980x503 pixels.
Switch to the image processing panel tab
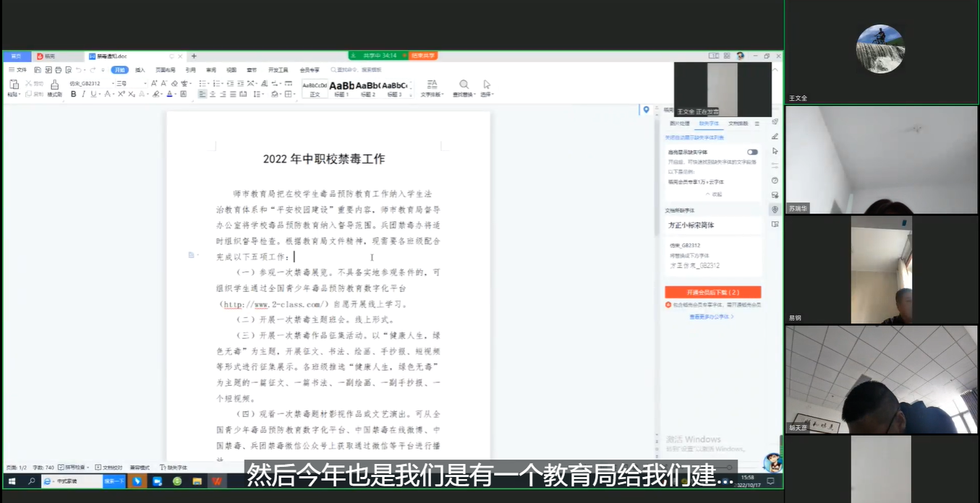point(679,124)
